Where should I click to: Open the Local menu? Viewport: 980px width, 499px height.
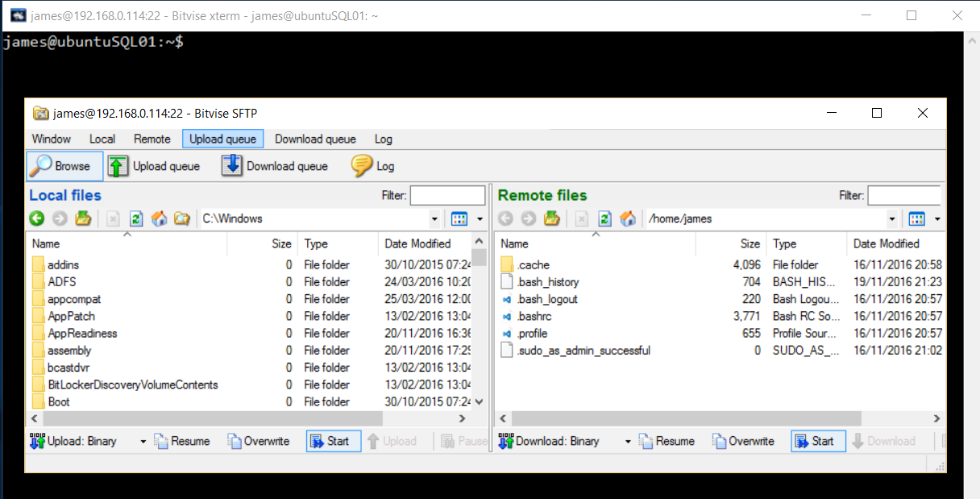click(102, 139)
